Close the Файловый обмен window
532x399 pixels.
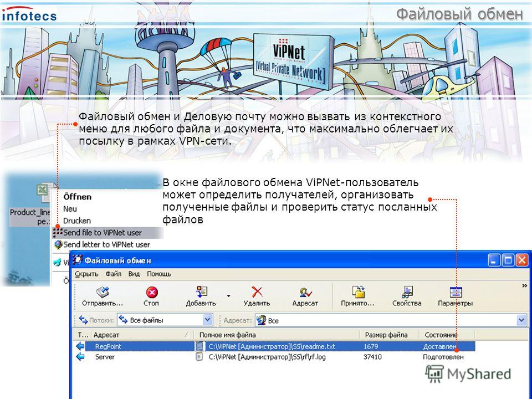[522, 260]
